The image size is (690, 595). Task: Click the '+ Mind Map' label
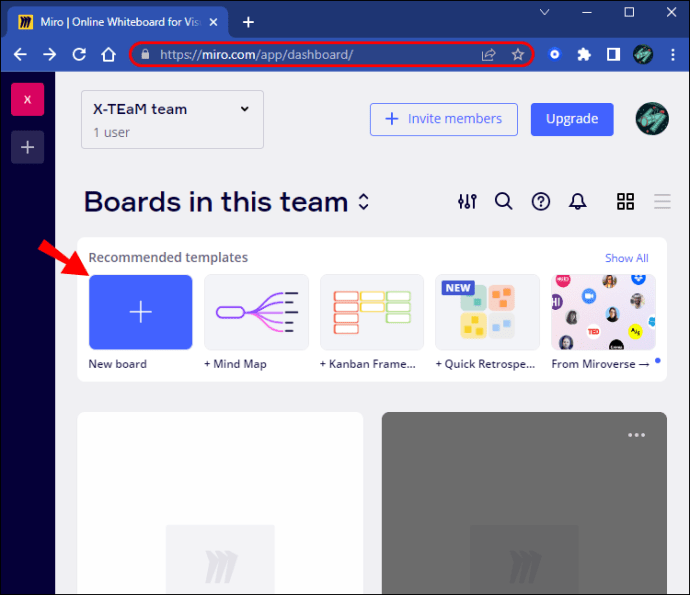(235, 364)
